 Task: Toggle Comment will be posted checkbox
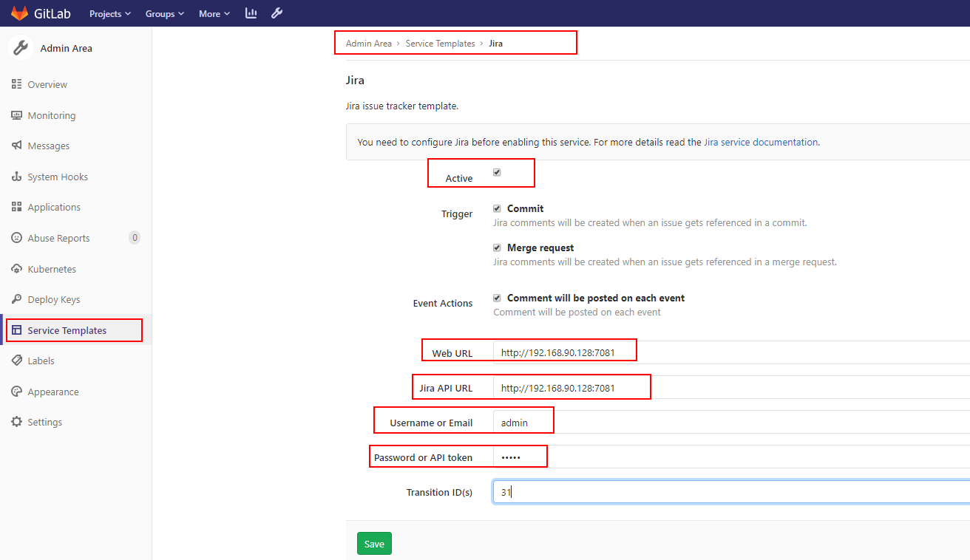pyautogui.click(x=497, y=298)
